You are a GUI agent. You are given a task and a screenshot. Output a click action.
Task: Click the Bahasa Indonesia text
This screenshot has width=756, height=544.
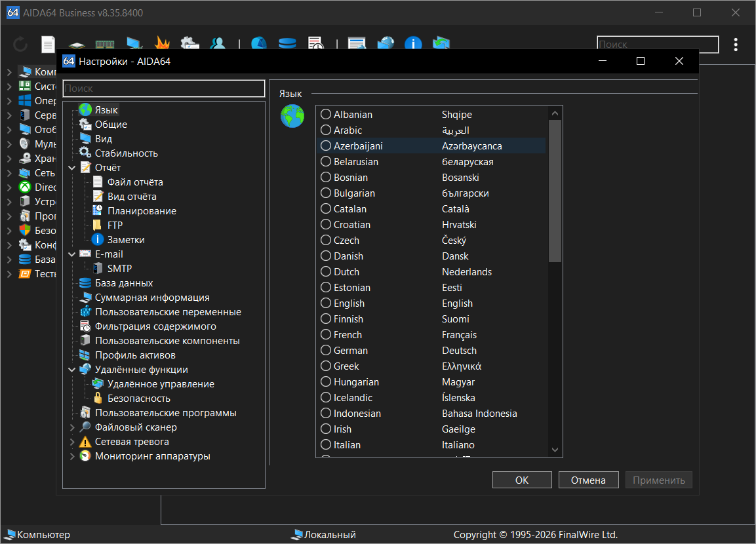479,414
